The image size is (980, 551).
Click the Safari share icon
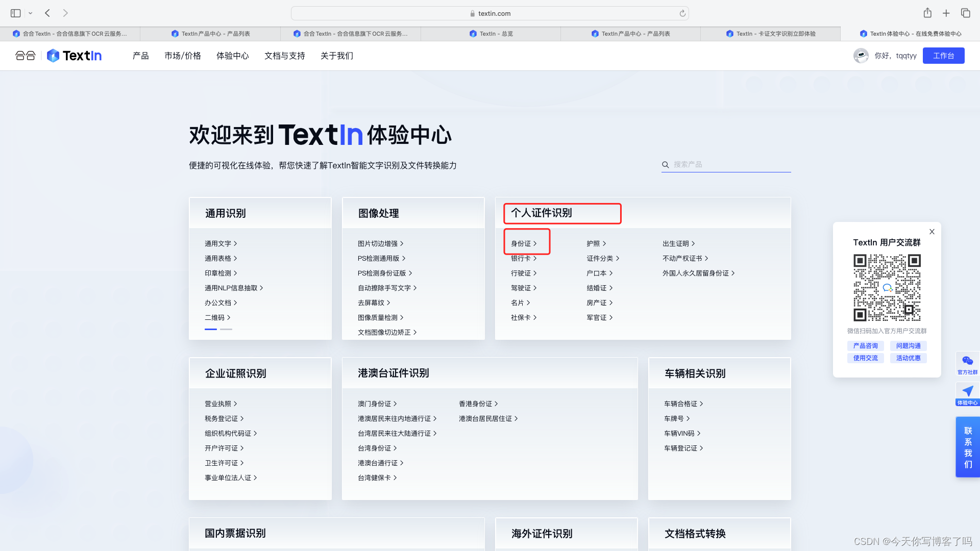[927, 13]
